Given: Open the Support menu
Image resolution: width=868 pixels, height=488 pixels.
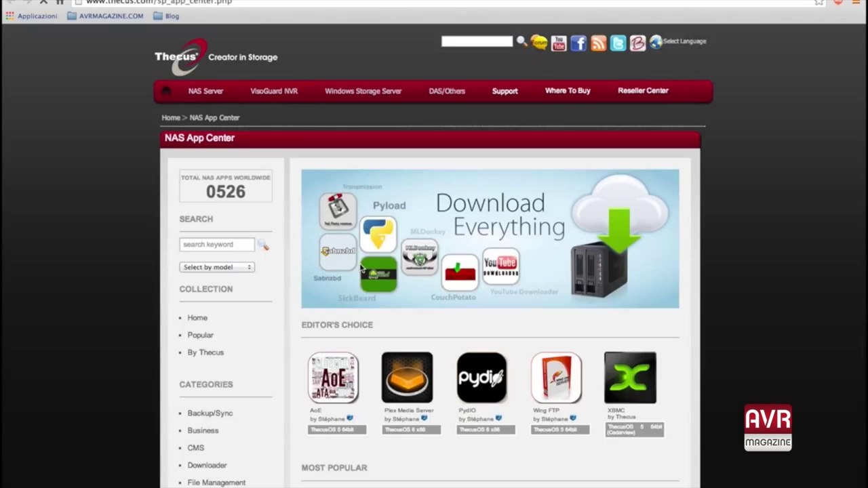Looking at the screenshot, I should pos(505,91).
